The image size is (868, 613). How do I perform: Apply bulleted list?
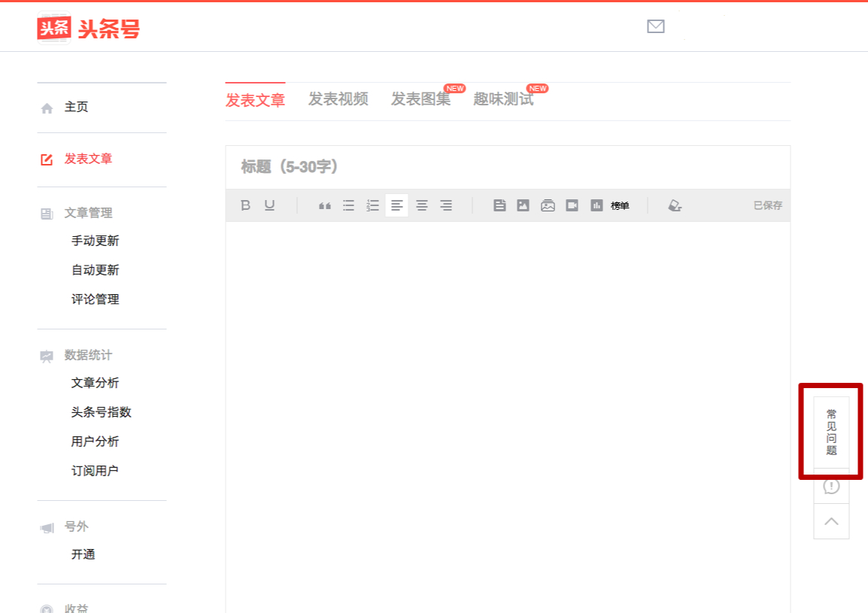348,205
